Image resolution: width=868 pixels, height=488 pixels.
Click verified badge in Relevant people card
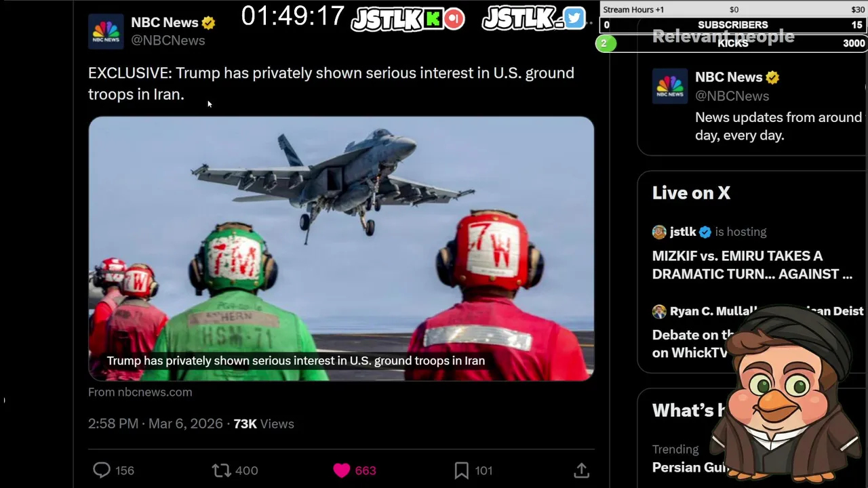[x=772, y=77]
